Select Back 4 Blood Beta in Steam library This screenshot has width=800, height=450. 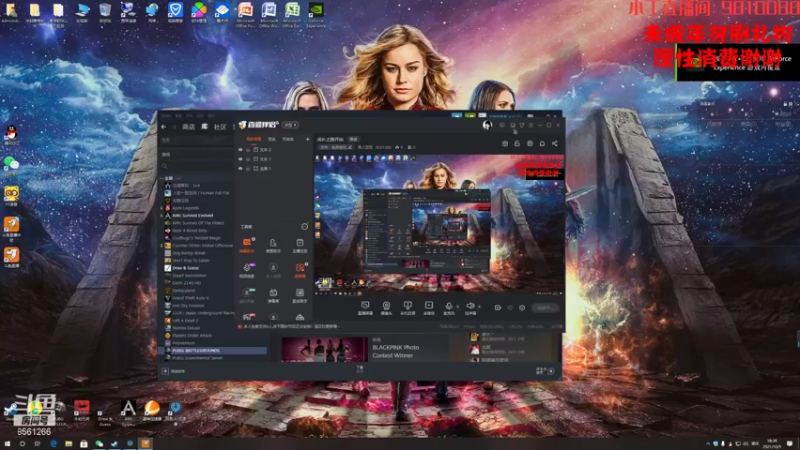[x=189, y=231]
